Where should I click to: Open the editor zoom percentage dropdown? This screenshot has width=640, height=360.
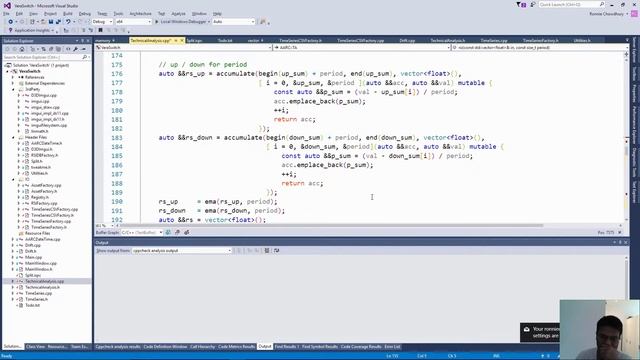click(104, 225)
